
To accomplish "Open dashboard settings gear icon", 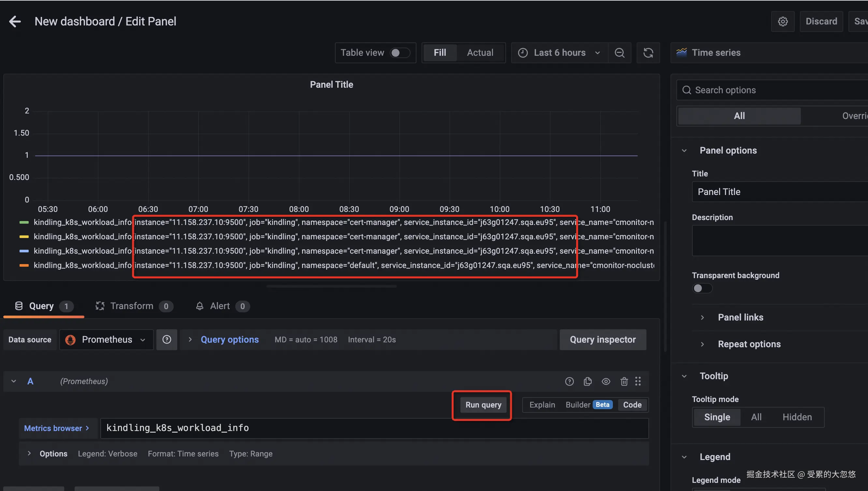I will pyautogui.click(x=782, y=22).
